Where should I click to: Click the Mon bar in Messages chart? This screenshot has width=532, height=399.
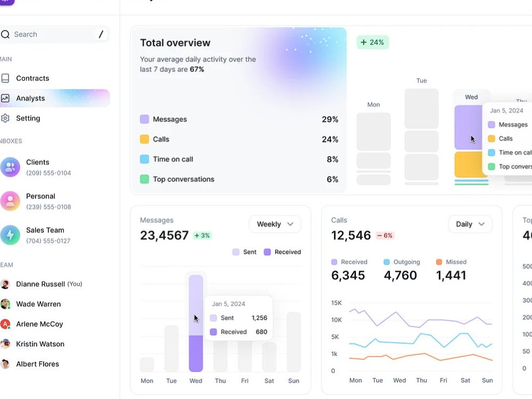pyautogui.click(x=147, y=365)
